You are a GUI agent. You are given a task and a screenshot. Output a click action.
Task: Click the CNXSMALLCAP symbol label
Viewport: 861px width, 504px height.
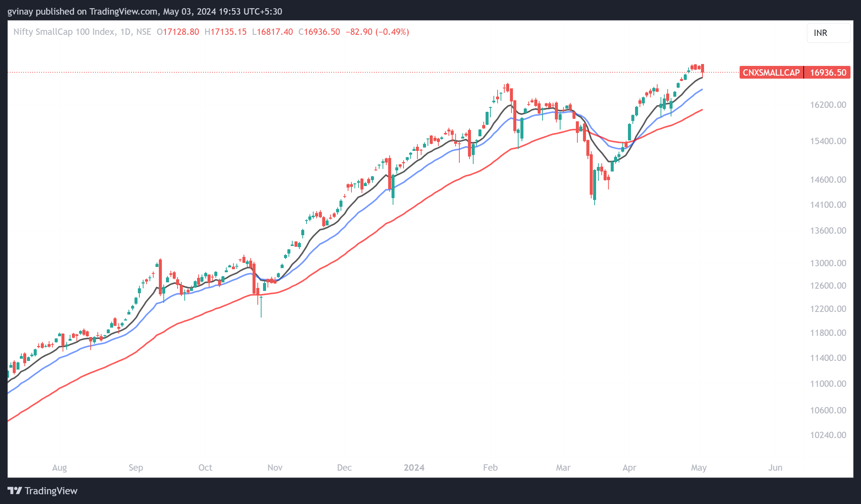771,73
